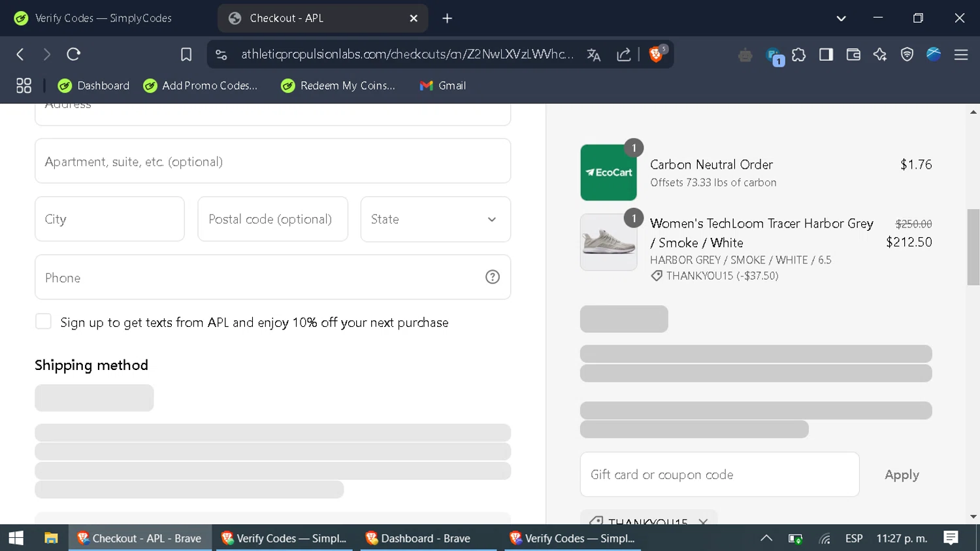This screenshot has height=551, width=980.
Task: Check the APL texts signup checkbox
Action: [x=43, y=321]
